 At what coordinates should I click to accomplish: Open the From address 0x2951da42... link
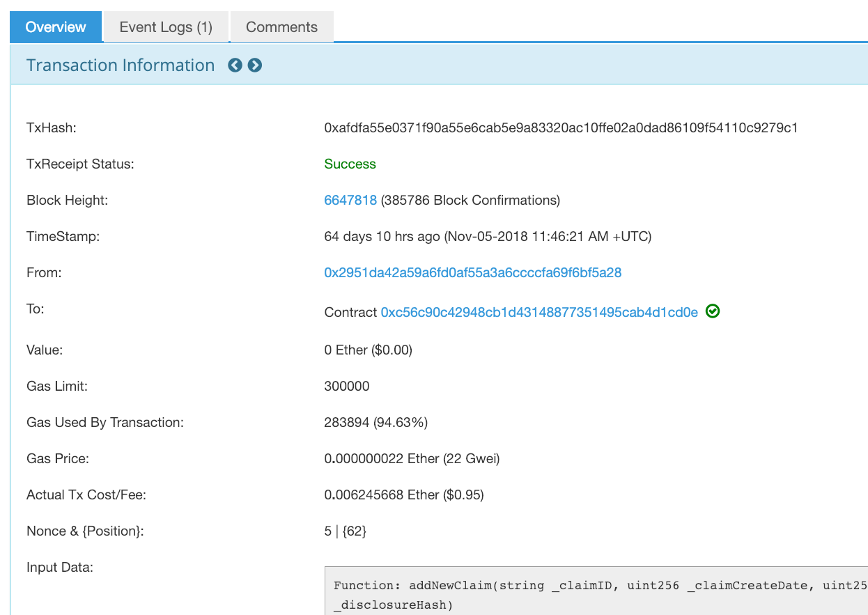[x=473, y=272]
